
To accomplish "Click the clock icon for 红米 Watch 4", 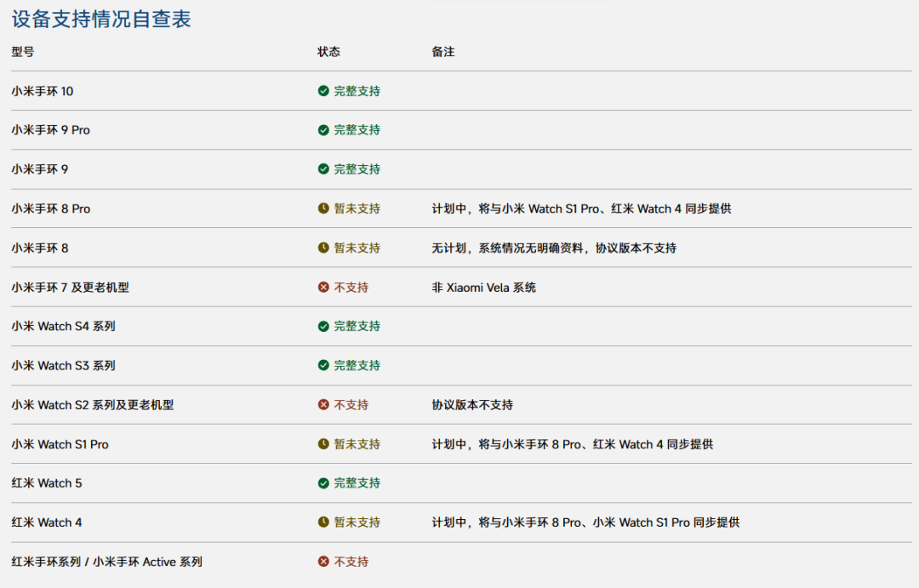I will coord(323,522).
